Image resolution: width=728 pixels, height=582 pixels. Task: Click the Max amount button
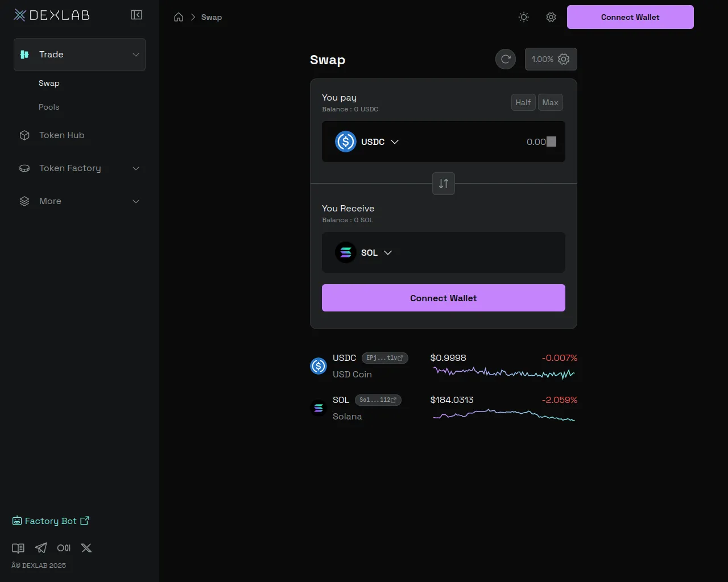551,102
